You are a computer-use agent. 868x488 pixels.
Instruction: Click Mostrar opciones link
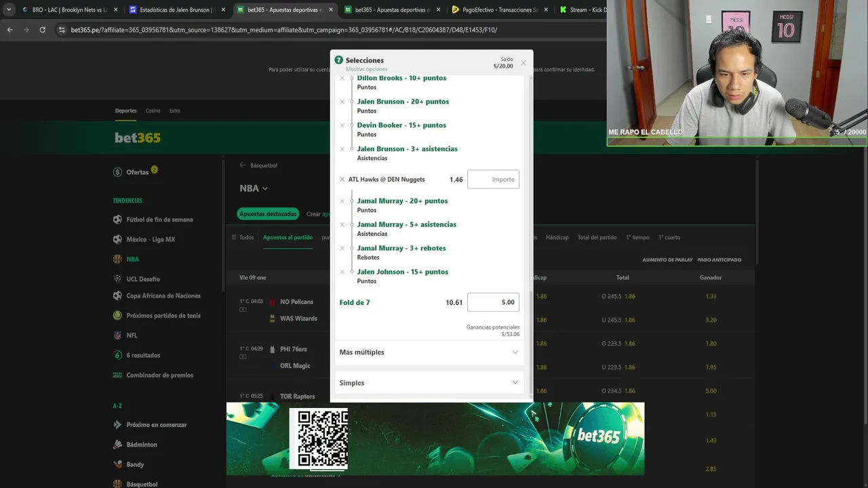tap(366, 69)
